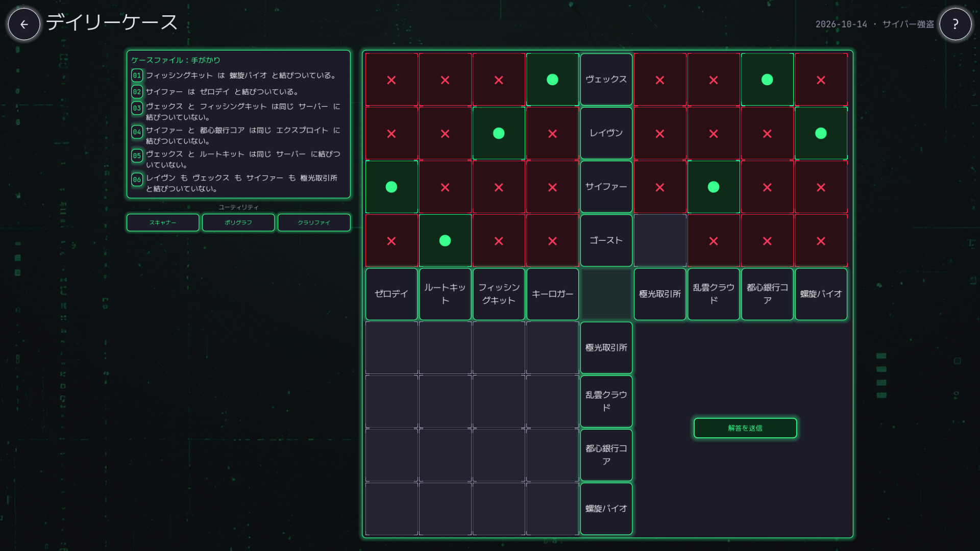980x551 pixels.
Task: Toggle the ヴェックス × 乱雲クラウド cell
Action: click(x=714, y=80)
